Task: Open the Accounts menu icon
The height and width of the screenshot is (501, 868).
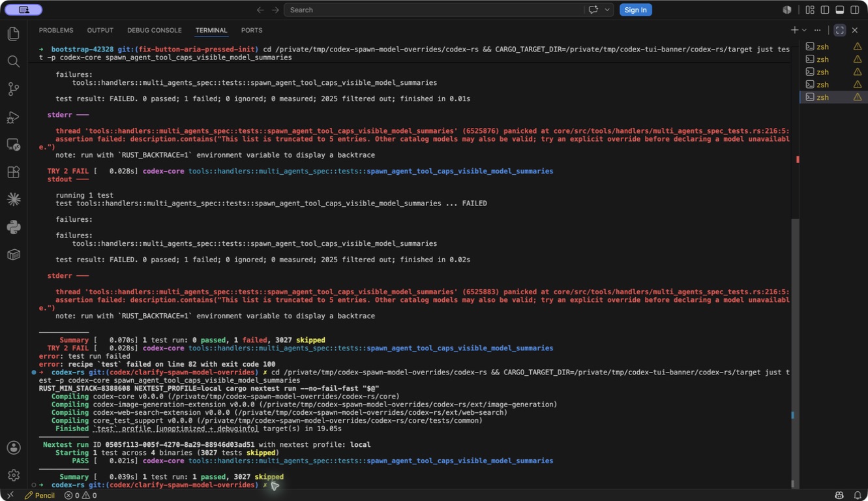Action: pyautogui.click(x=13, y=448)
